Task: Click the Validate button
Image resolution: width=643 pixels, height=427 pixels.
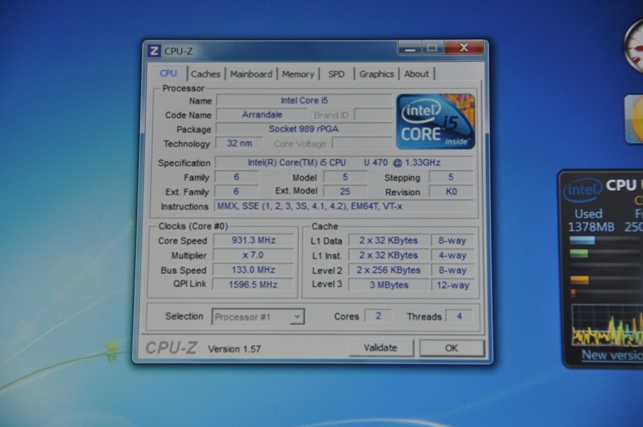Action: pos(381,348)
